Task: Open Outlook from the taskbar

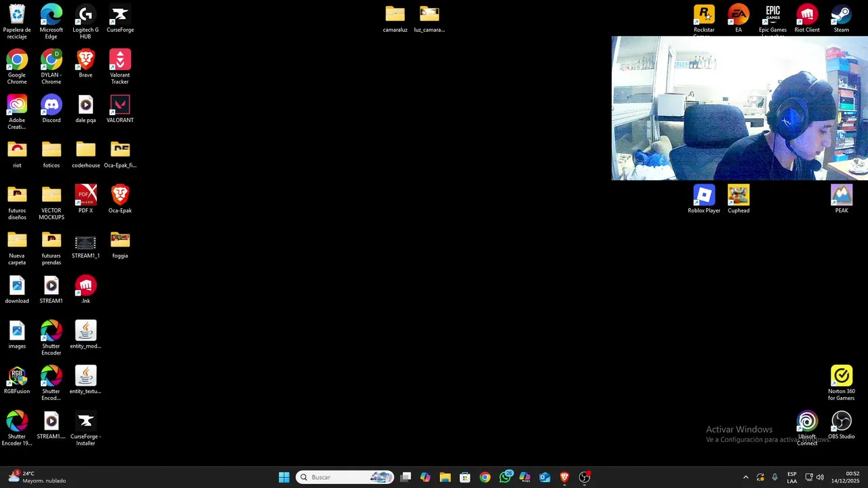Action: pos(545,477)
